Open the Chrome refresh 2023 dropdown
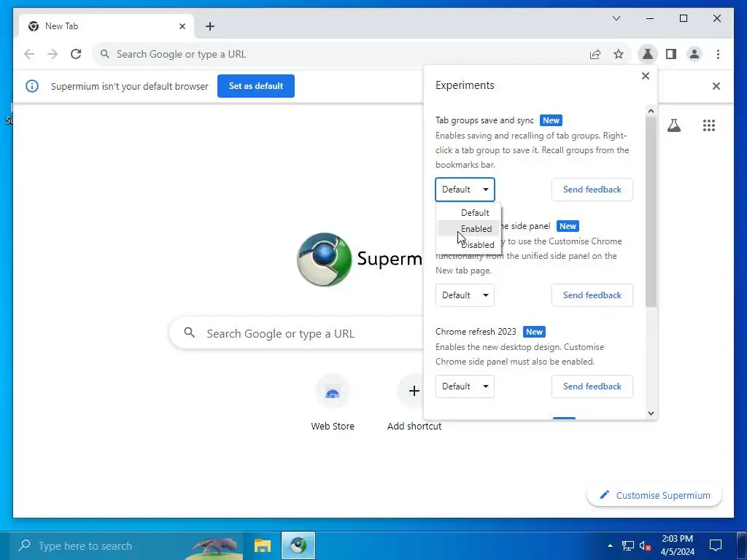The image size is (747, 560). click(465, 386)
